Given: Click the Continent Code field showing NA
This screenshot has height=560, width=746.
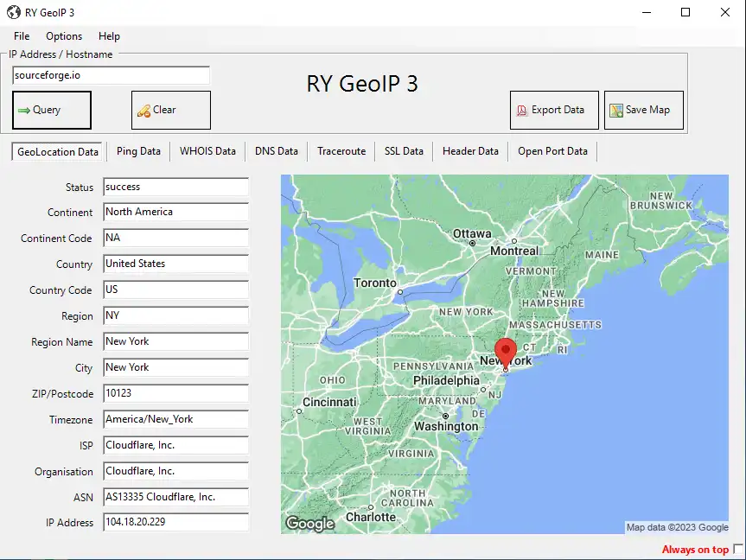Looking at the screenshot, I should coord(175,238).
